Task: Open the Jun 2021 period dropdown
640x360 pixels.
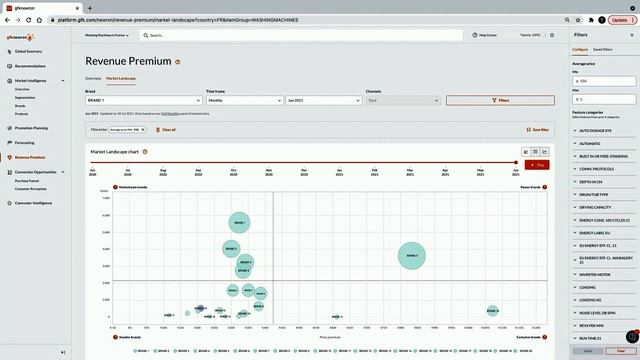Action: (323, 100)
